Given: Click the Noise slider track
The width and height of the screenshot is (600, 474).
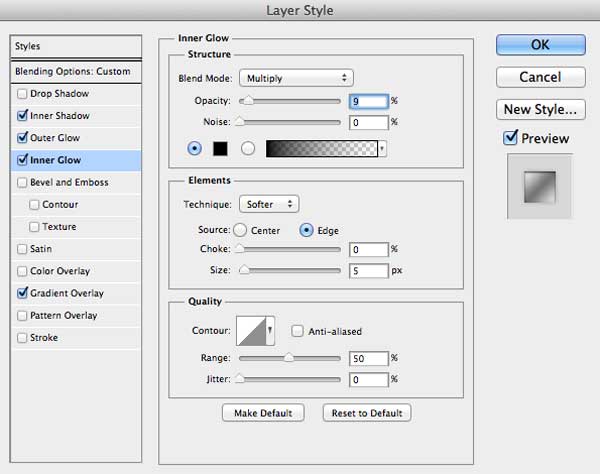Looking at the screenshot, I should tap(290, 122).
